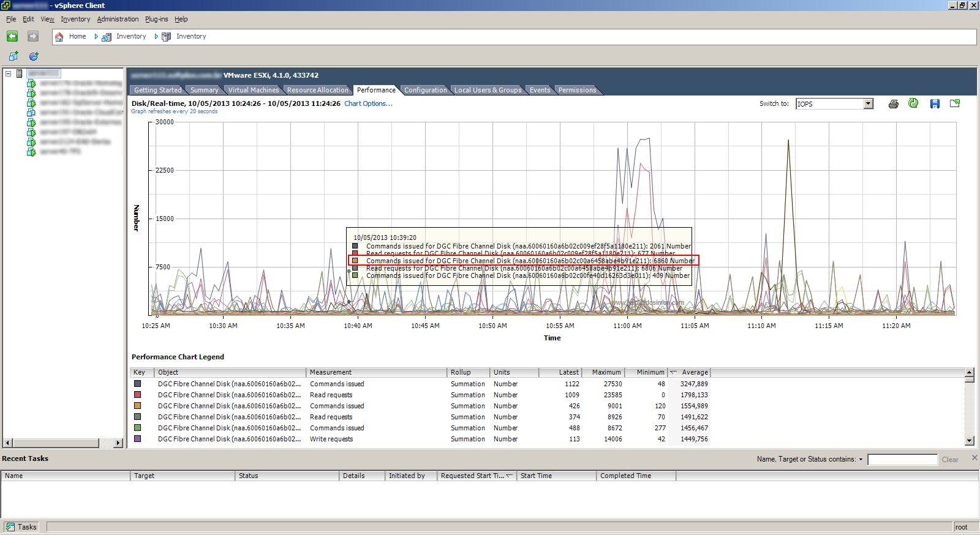Open the File menu

tap(11, 19)
